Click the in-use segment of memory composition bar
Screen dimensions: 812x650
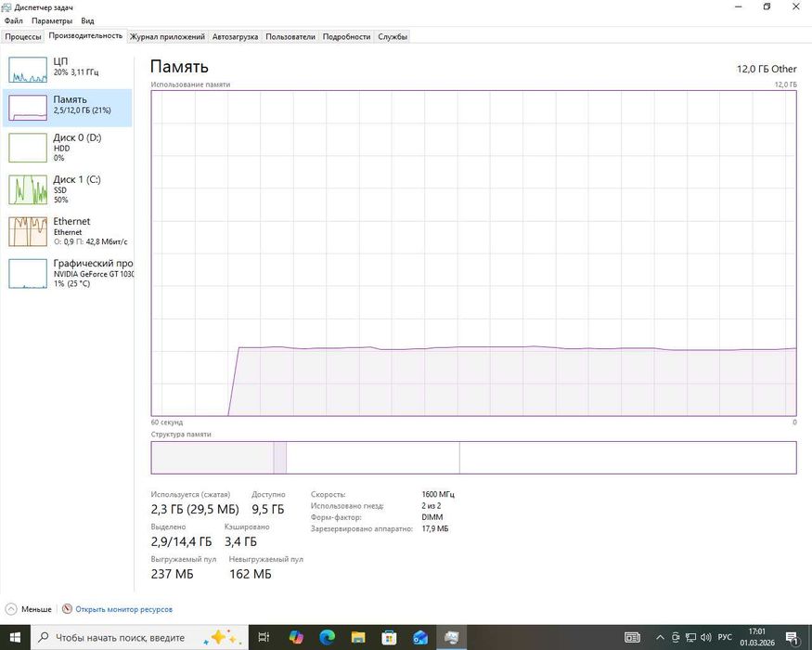tap(213, 458)
